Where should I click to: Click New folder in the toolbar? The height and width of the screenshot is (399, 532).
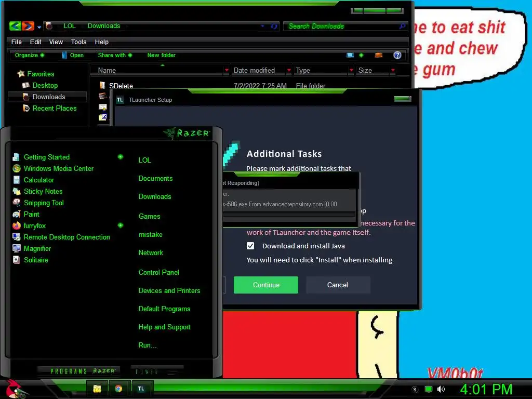pyautogui.click(x=161, y=55)
